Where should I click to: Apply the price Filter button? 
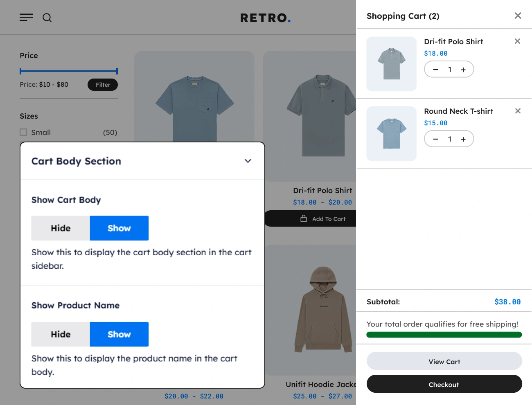[x=103, y=85]
